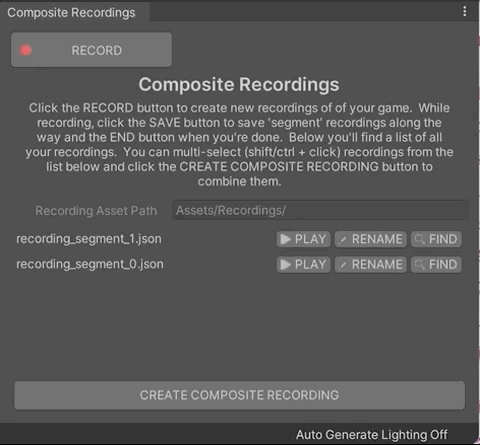Click Auto Generate Lighting Off status text
The width and height of the screenshot is (480, 445).
coord(372,435)
